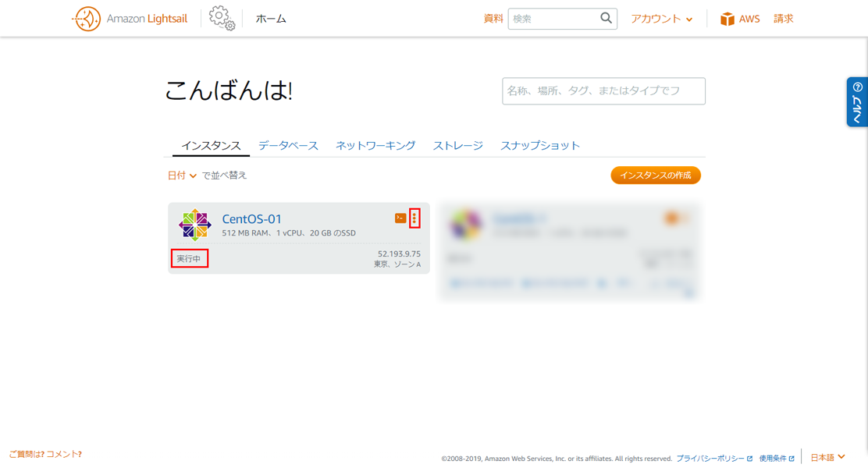Switch to the ネットワーキング tab
This screenshot has height=468, width=868.
[375, 146]
